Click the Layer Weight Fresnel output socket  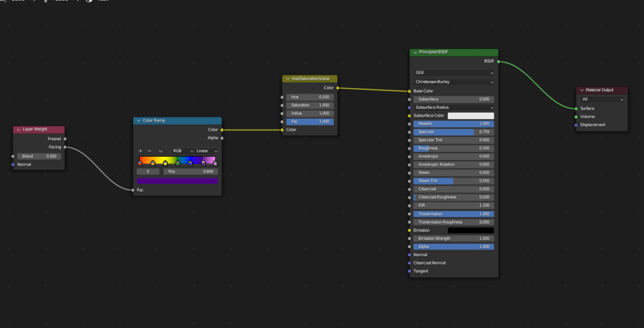[65, 139]
